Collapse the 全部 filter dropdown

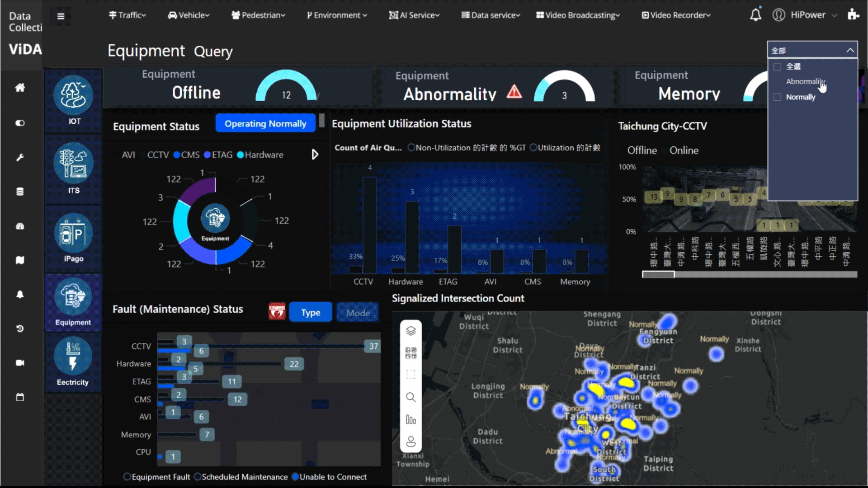(850, 50)
